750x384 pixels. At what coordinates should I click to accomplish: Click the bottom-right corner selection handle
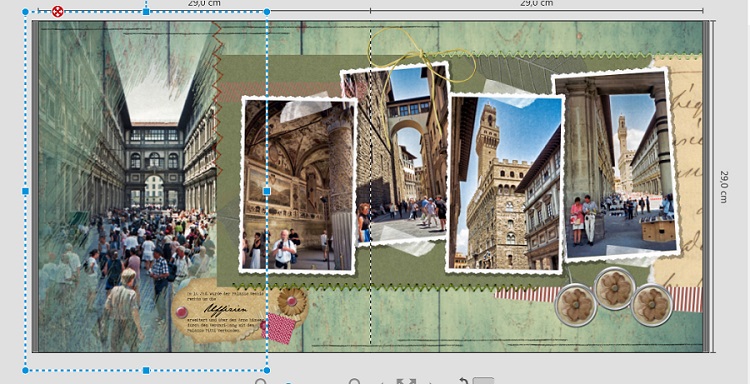coord(267,370)
